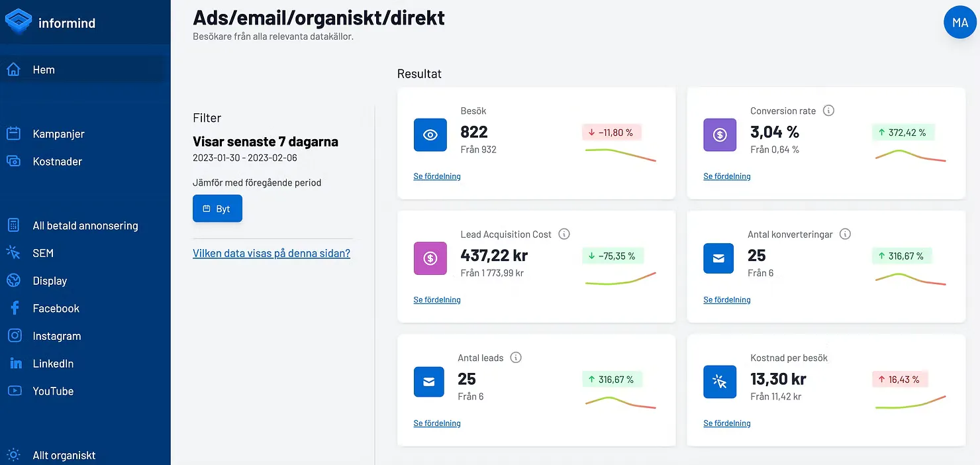This screenshot has height=465, width=980.
Task: Click the MA profile avatar
Action: coord(959,22)
